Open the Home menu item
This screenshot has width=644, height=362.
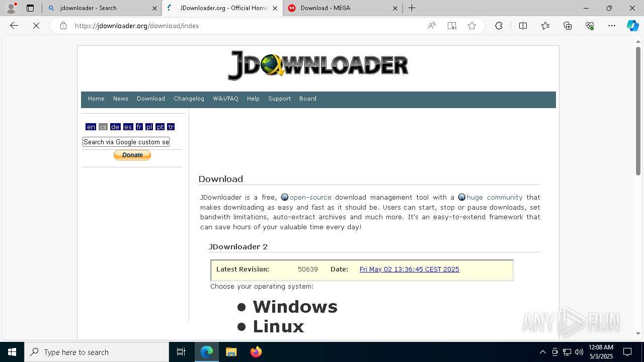(x=96, y=99)
